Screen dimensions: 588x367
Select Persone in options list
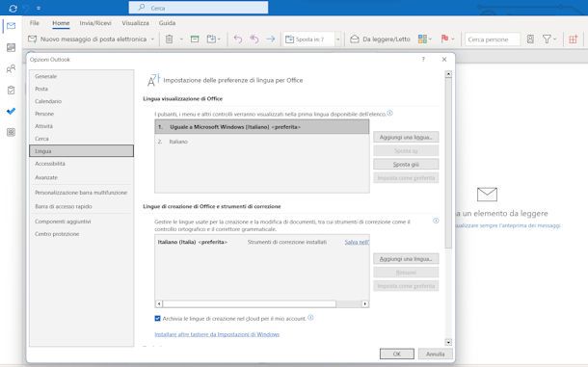point(81,114)
